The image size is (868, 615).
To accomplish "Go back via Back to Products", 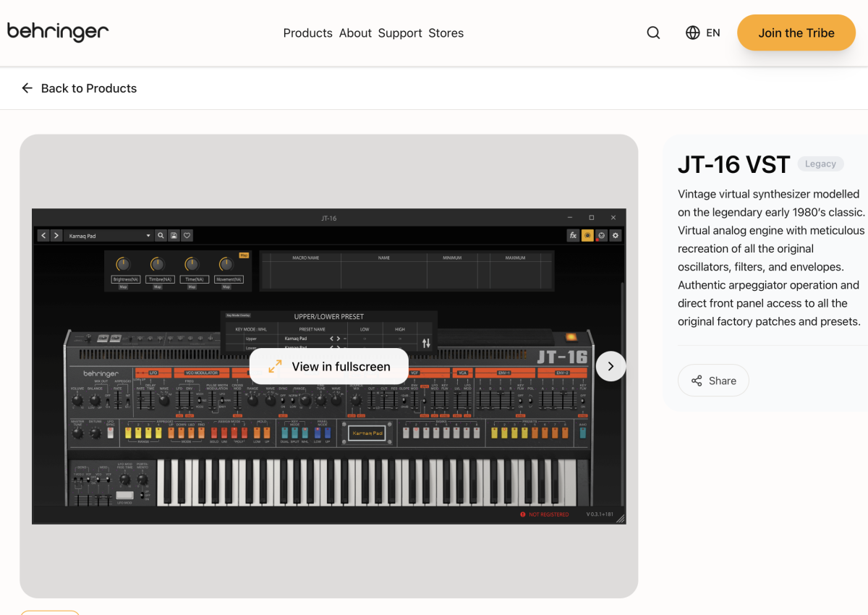I will pyautogui.click(x=79, y=88).
